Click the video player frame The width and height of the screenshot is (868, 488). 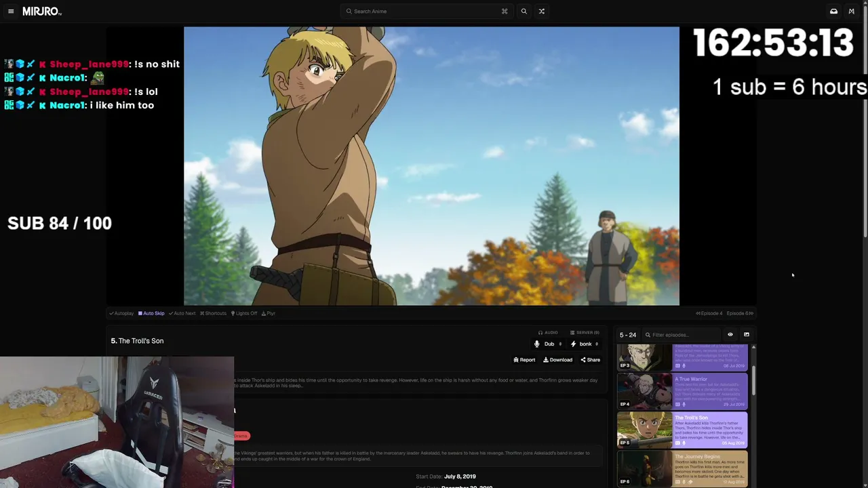[431, 166]
